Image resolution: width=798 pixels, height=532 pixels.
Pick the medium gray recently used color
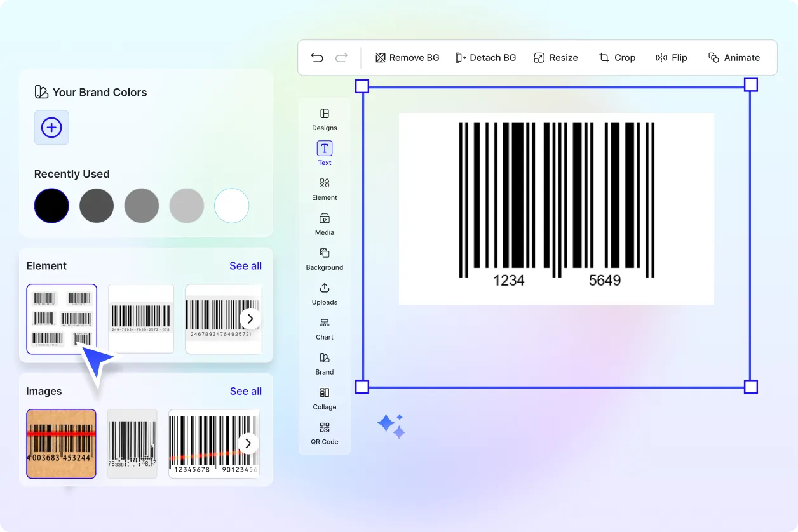click(142, 206)
